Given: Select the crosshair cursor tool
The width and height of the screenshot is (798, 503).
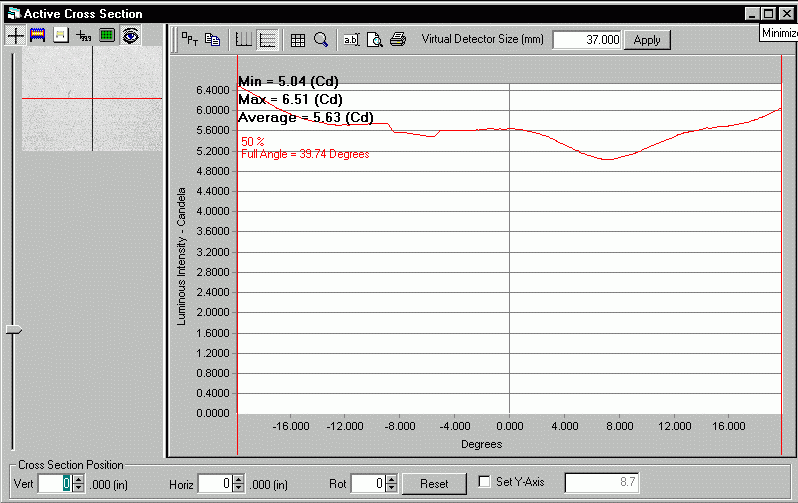Looking at the screenshot, I should 15,35.
